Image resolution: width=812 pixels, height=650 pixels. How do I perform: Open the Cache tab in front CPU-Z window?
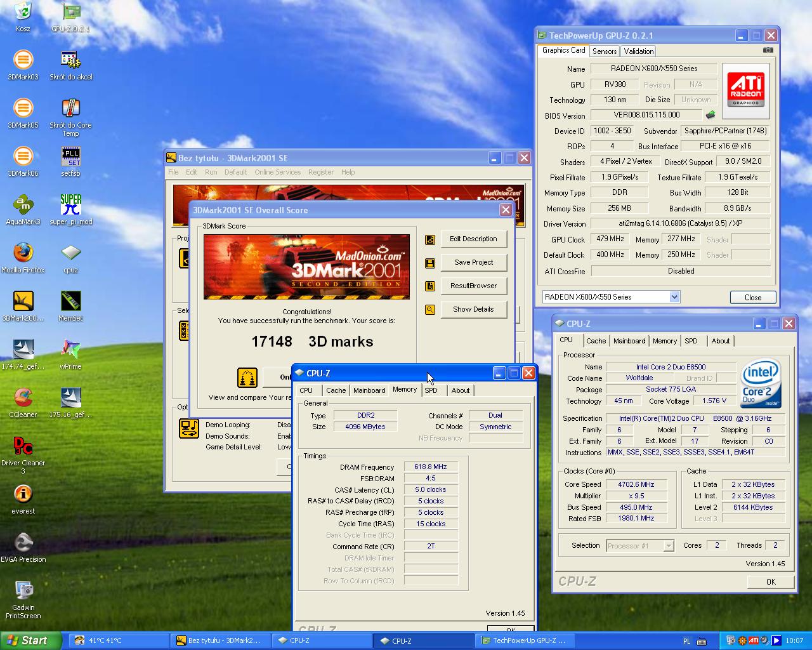(x=336, y=390)
